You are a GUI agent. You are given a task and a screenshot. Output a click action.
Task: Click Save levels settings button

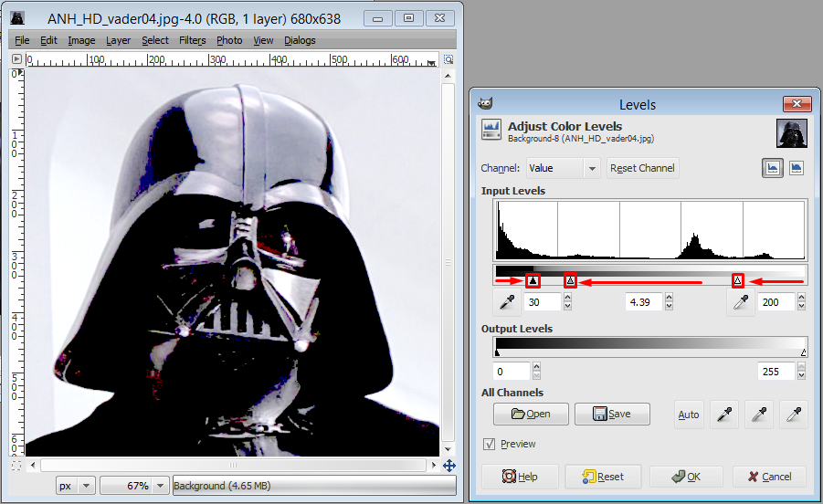pos(612,415)
